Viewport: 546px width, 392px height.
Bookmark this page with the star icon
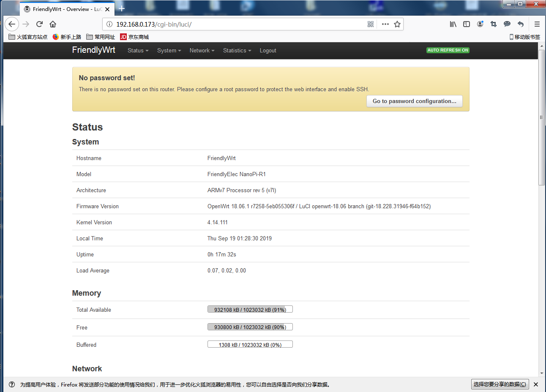click(x=397, y=24)
